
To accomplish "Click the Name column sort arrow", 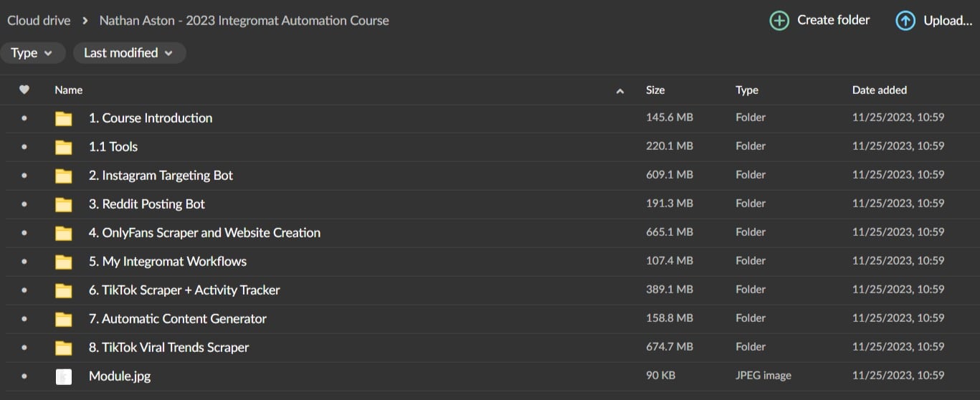I will click(620, 91).
